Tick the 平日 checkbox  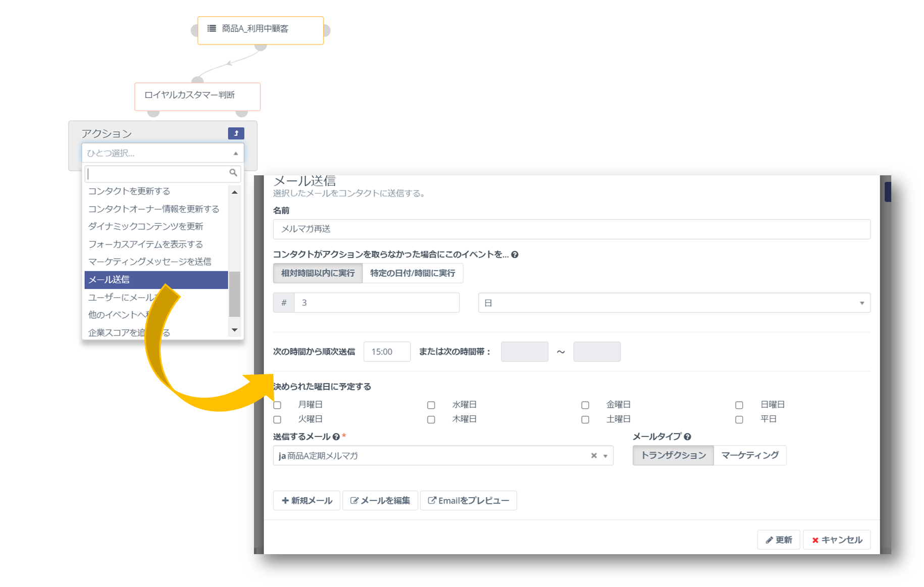pyautogui.click(x=739, y=420)
